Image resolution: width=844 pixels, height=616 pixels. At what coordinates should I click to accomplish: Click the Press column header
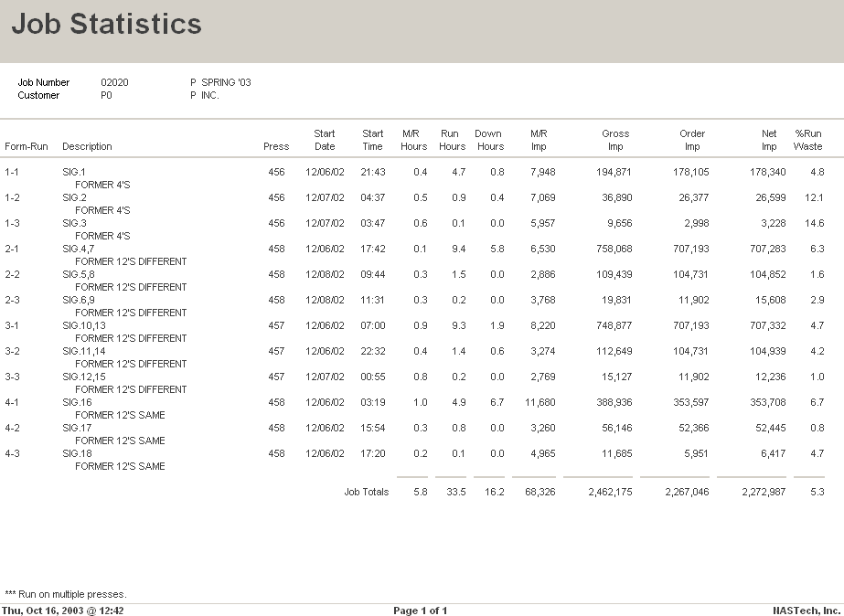[276, 146]
